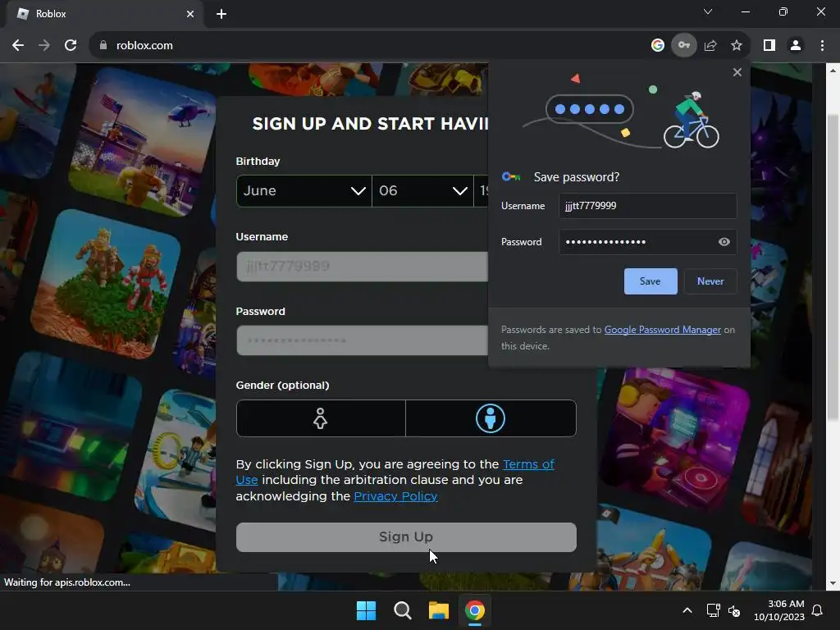The height and width of the screenshot is (630, 840).
Task: Open a new browser tab
Action: pos(221,14)
